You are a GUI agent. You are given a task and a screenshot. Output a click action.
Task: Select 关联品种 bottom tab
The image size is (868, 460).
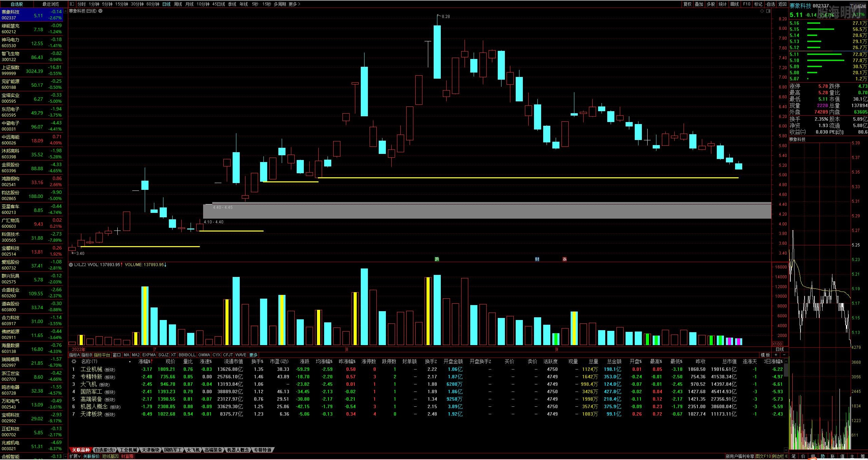pyautogui.click(x=81, y=450)
